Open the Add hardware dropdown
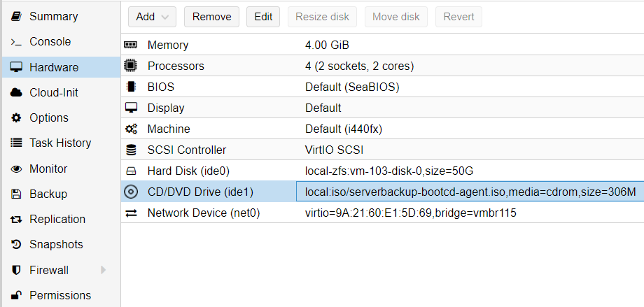The image size is (644, 307). pos(152,17)
